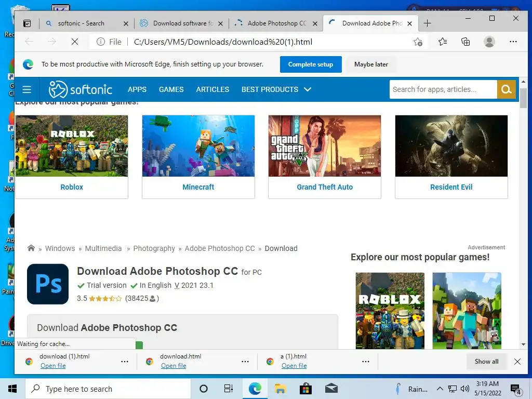
Task: Open Edge Settings and more menu
Action: pyautogui.click(x=513, y=42)
